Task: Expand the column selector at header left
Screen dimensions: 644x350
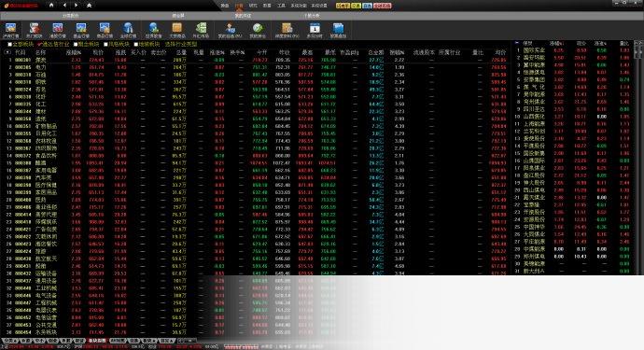Action: tap(7, 52)
